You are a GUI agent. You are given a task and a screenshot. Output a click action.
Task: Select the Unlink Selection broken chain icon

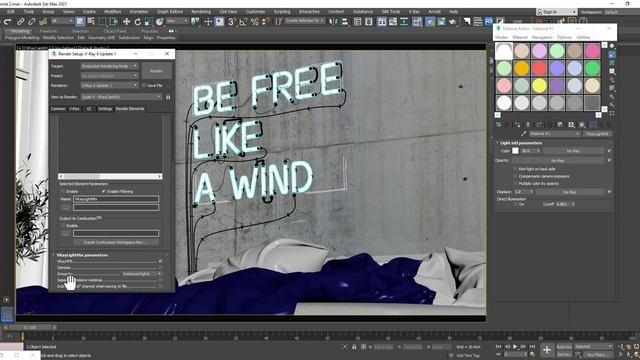click(31, 21)
